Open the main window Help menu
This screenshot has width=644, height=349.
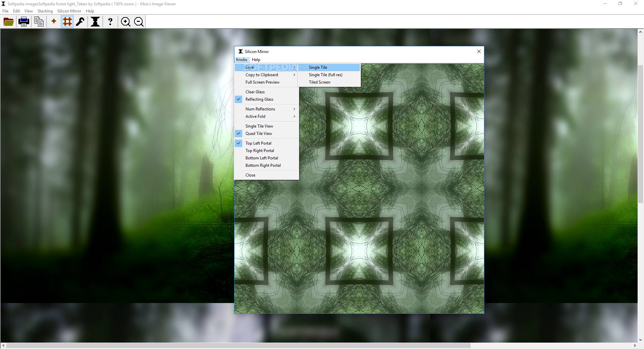[x=90, y=11]
